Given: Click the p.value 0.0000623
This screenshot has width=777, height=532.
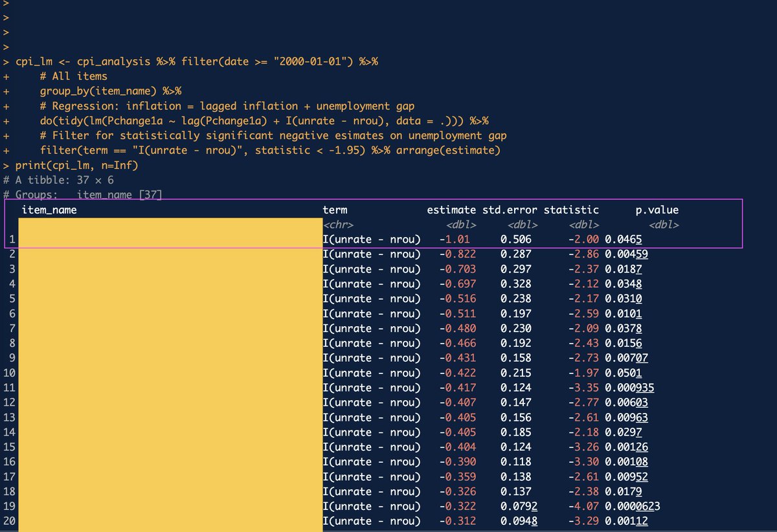Looking at the screenshot, I should pos(633,507).
